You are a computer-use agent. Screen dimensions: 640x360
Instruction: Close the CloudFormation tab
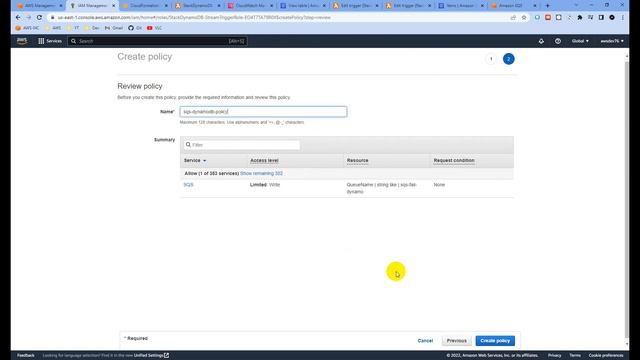166,6
